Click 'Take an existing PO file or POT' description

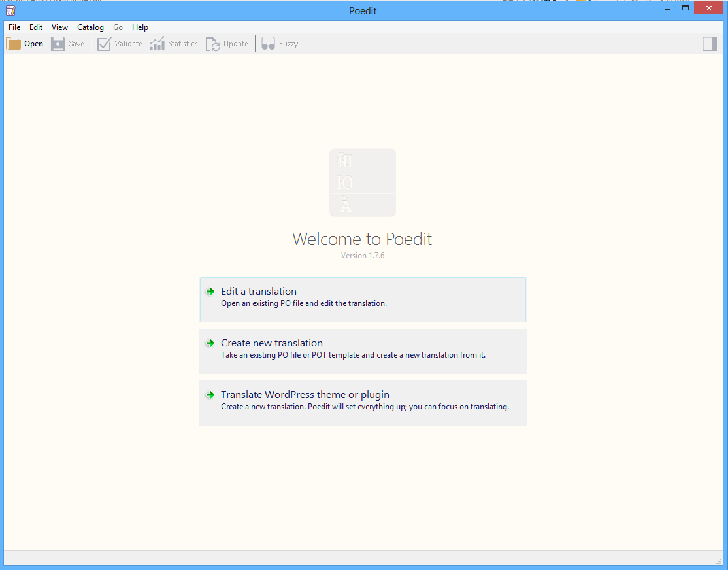tap(353, 355)
